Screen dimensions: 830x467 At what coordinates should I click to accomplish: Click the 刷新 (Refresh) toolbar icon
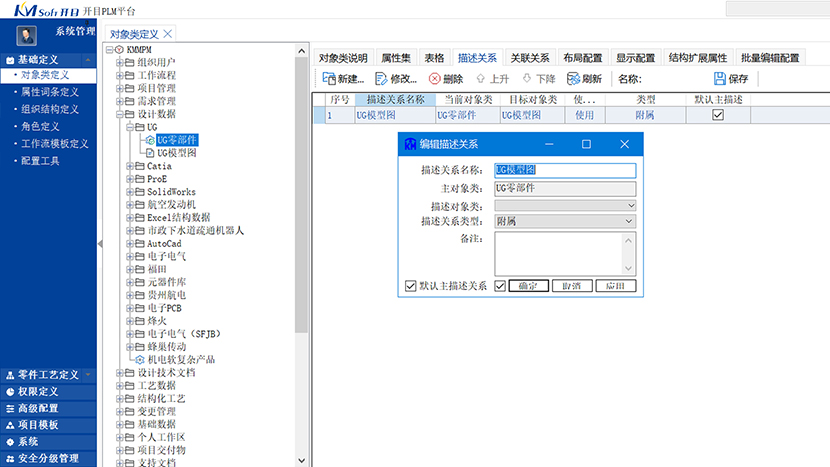(x=573, y=79)
